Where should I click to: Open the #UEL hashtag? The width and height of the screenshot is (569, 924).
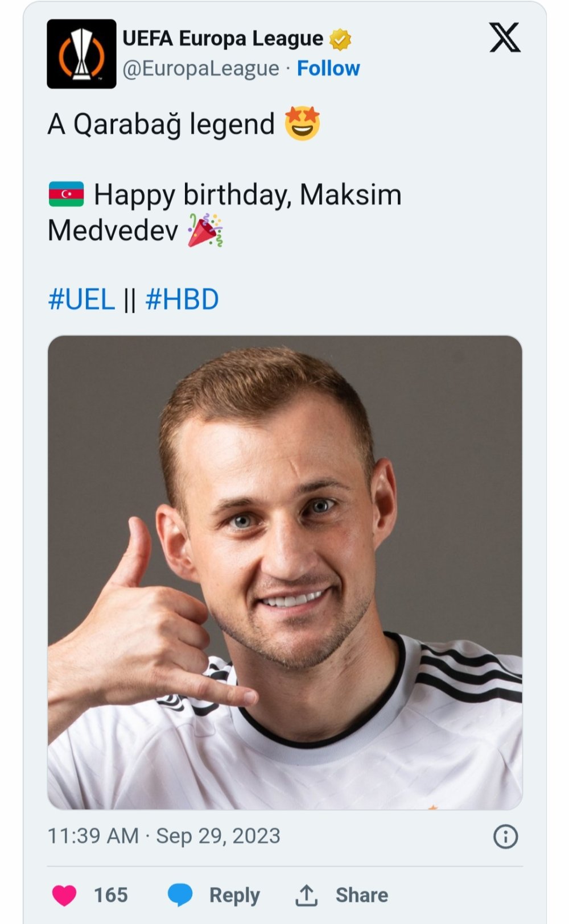82,300
